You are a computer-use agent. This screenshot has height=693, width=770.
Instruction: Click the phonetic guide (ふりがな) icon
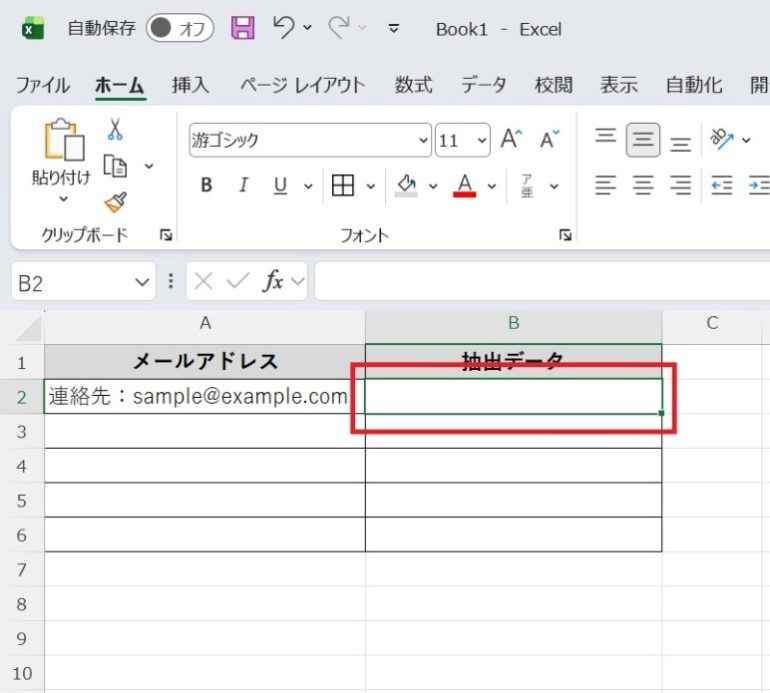[x=527, y=186]
